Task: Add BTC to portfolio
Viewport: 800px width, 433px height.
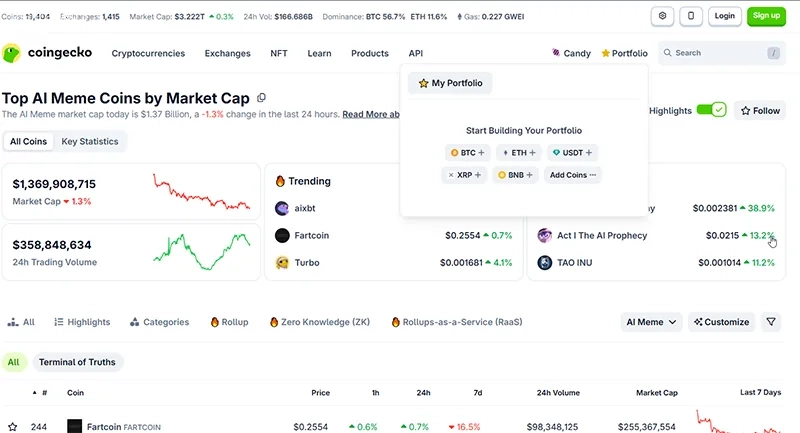Action: click(467, 152)
